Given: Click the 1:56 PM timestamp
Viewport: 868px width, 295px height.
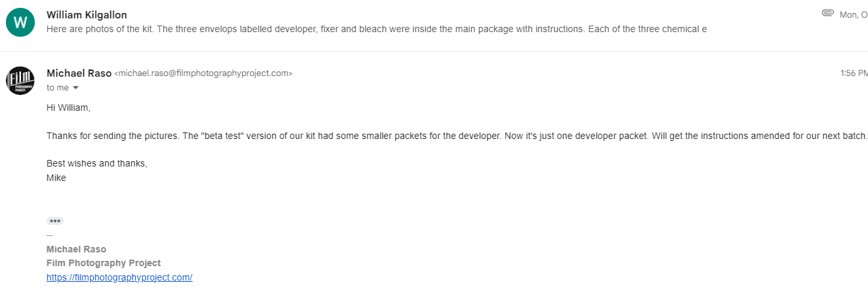Looking at the screenshot, I should point(854,73).
